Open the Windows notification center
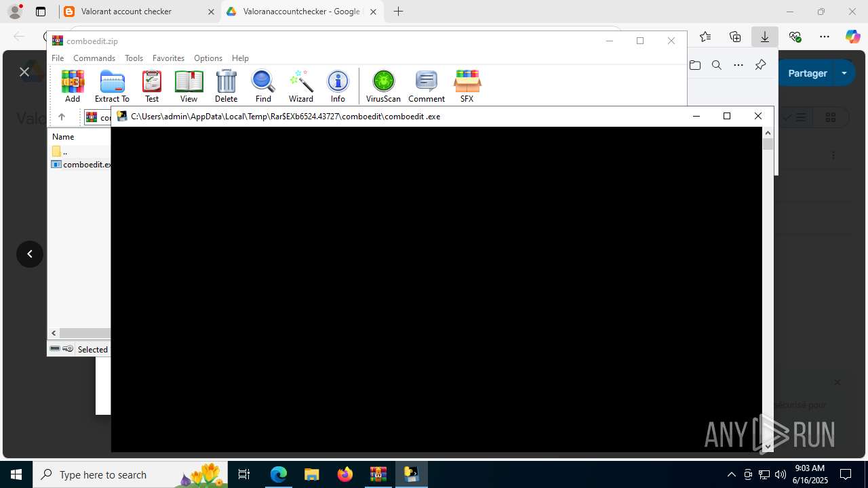This screenshot has height=488, width=868. [846, 474]
